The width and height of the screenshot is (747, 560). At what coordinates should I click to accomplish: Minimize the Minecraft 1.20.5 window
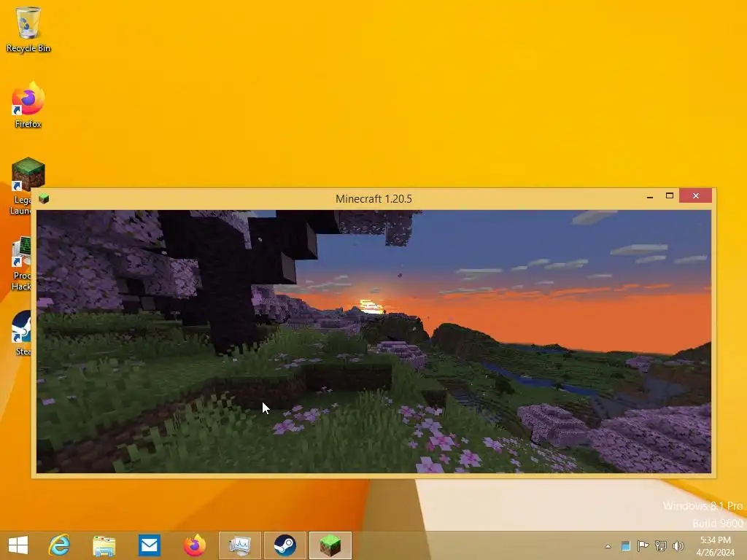pos(650,196)
